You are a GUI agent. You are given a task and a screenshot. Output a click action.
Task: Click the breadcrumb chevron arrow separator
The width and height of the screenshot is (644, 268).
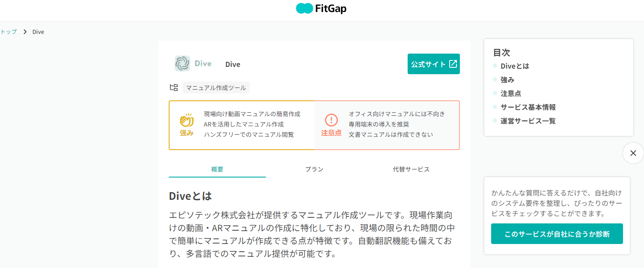[25, 32]
